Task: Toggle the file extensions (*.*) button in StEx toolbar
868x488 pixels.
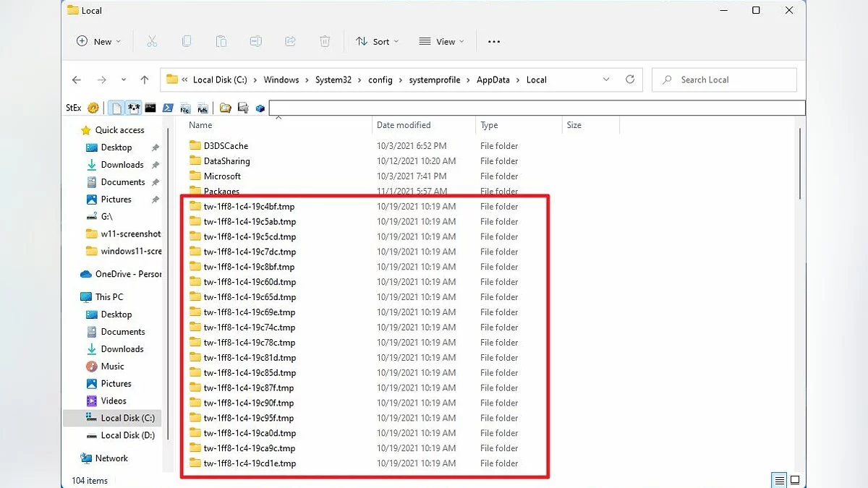Action: [x=133, y=108]
